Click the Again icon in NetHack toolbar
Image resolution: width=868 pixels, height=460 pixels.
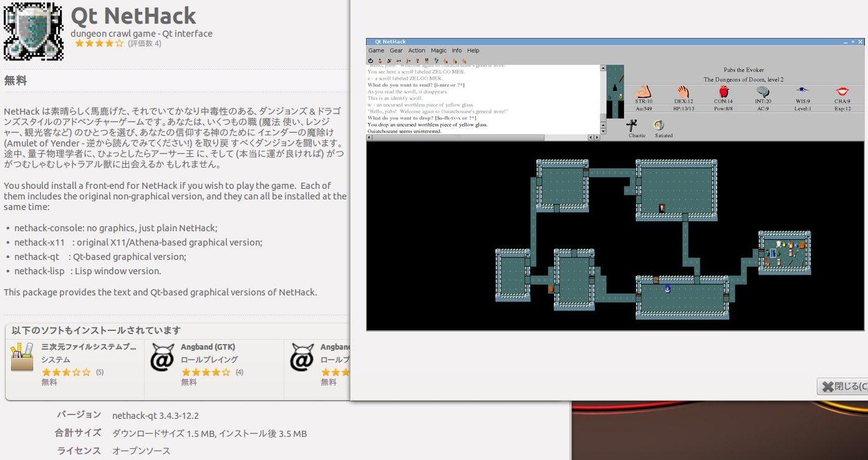click(x=370, y=60)
